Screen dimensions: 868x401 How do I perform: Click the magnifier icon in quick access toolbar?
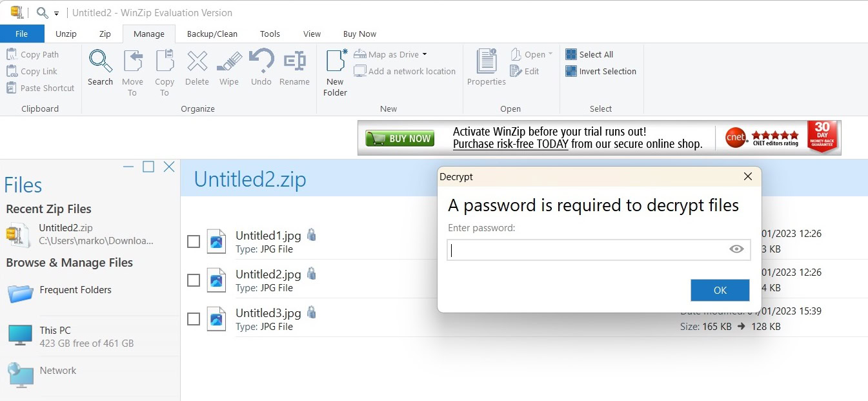(43, 12)
